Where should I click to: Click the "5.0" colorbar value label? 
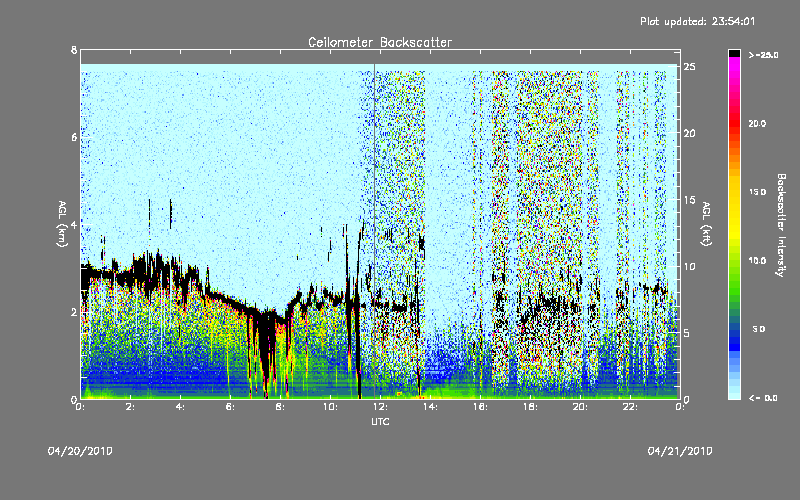pyautogui.click(x=759, y=329)
